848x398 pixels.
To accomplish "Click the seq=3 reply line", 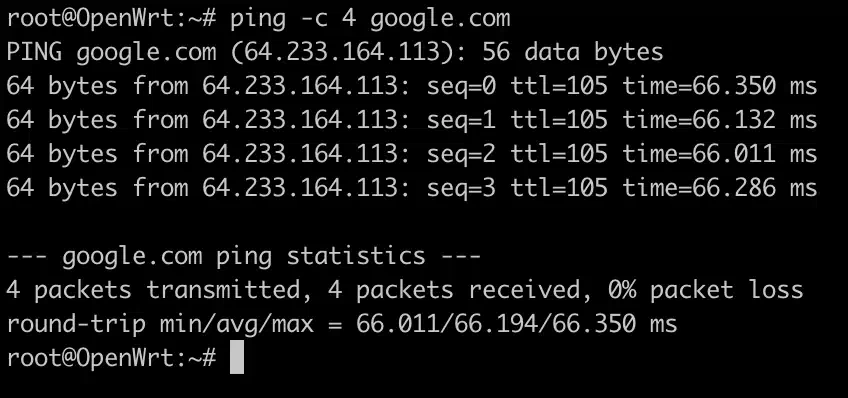I will (x=412, y=188).
